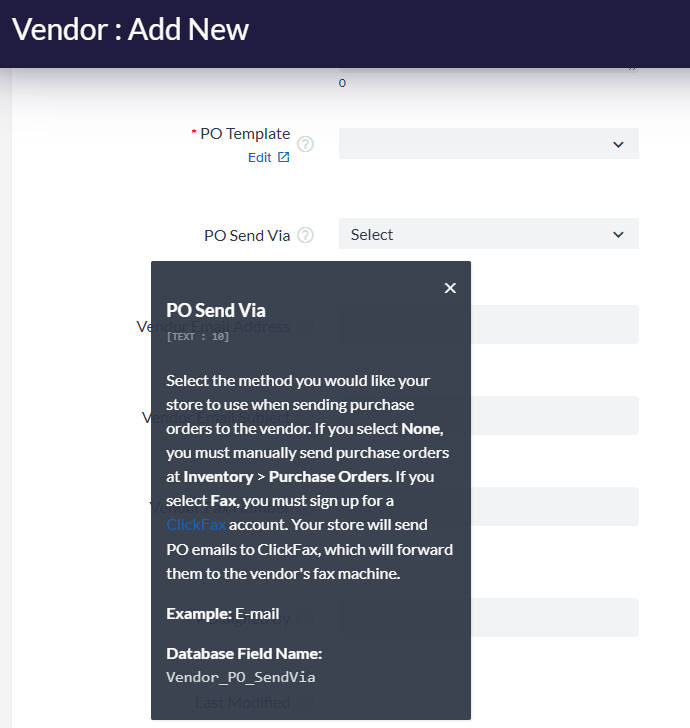
Task: Click the chevron arrow on the Select field
Action: pyautogui.click(x=618, y=235)
